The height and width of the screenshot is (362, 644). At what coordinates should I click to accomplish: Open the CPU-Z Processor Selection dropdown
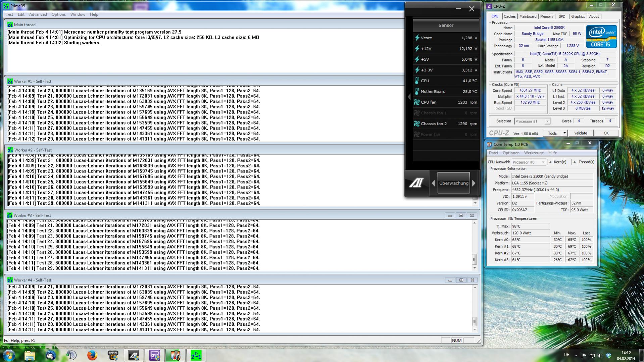[532, 121]
